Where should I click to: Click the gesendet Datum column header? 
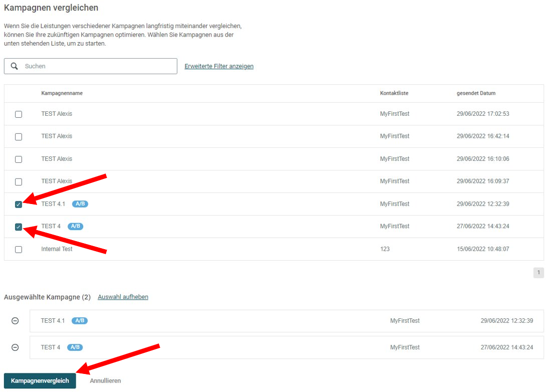coord(476,93)
